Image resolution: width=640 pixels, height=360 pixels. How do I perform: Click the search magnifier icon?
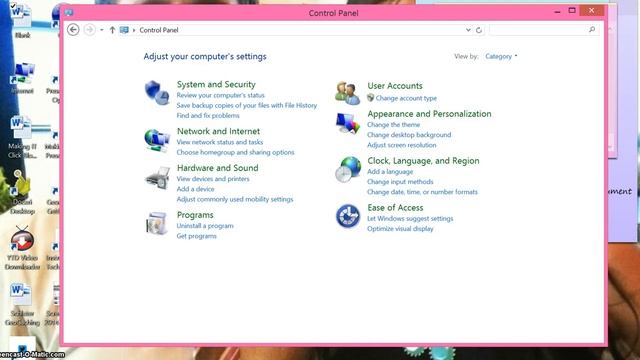(592, 29)
